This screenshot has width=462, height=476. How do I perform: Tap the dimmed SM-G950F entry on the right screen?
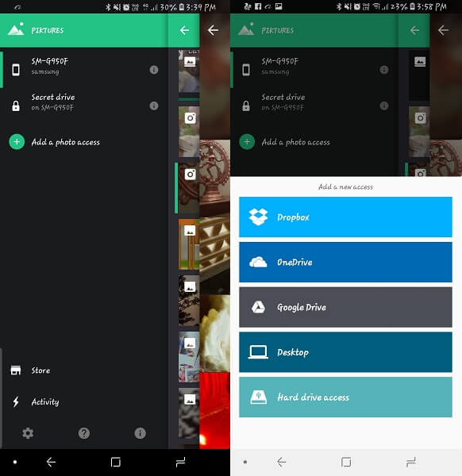click(x=314, y=70)
